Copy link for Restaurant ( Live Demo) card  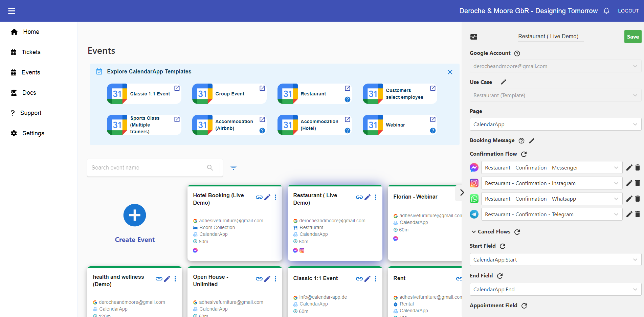coord(359,197)
